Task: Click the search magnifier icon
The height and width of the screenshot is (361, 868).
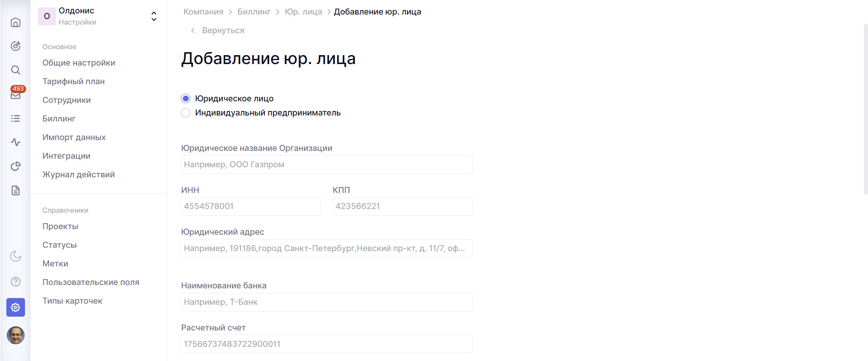Action: (15, 70)
